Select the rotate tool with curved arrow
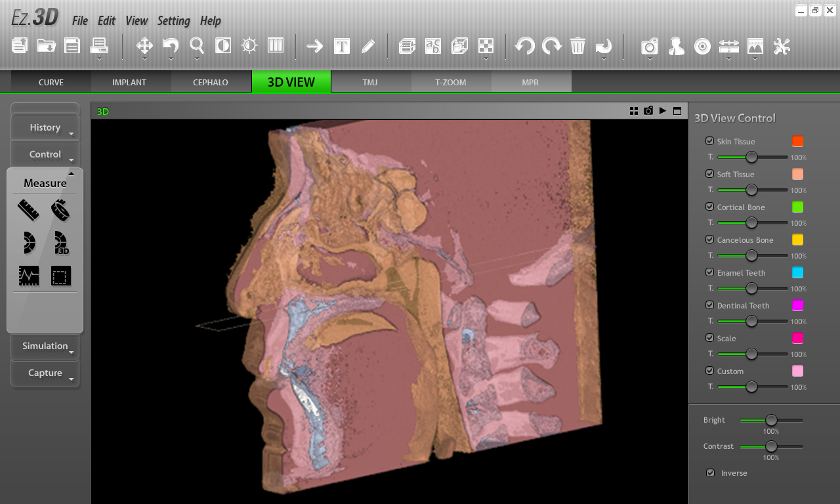 [171, 45]
